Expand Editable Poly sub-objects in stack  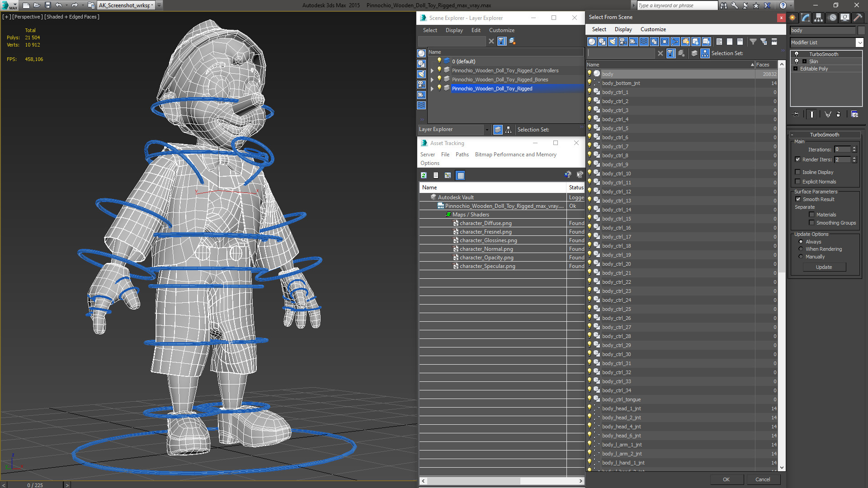pos(796,69)
